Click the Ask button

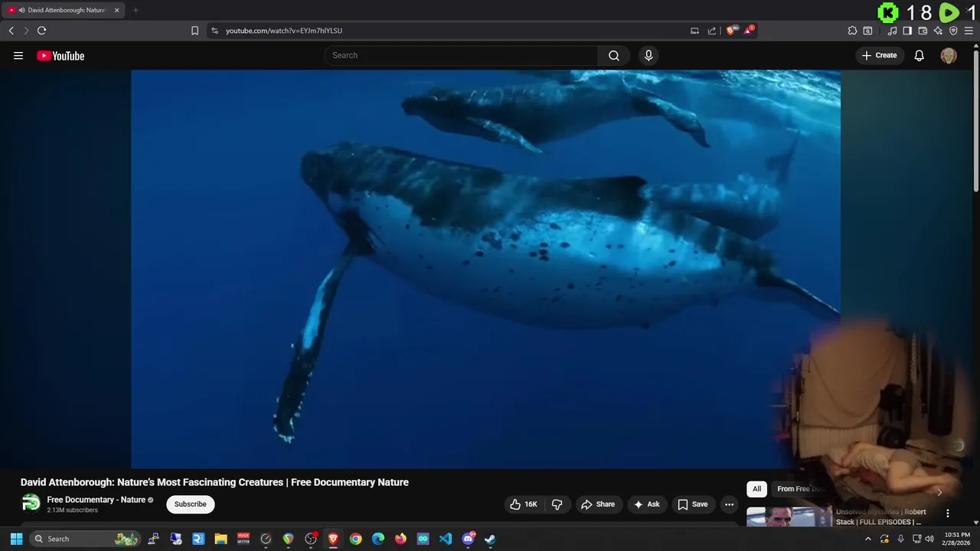pyautogui.click(x=647, y=504)
